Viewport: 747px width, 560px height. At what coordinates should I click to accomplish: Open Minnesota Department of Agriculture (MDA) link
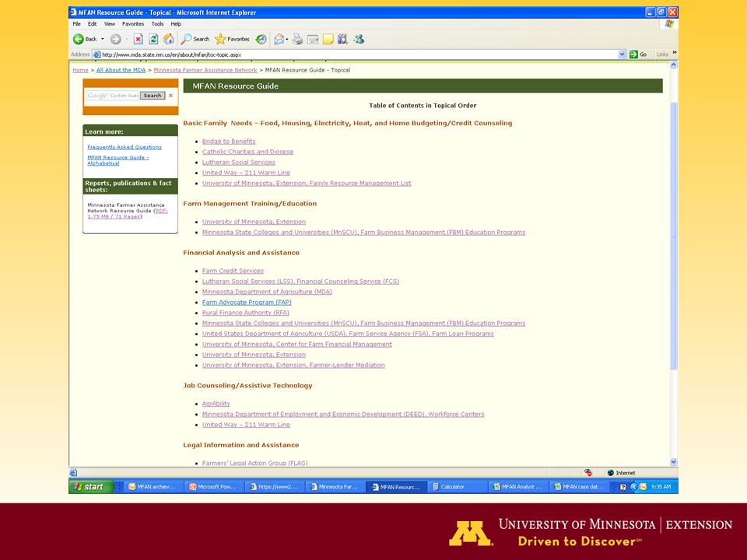point(267,292)
